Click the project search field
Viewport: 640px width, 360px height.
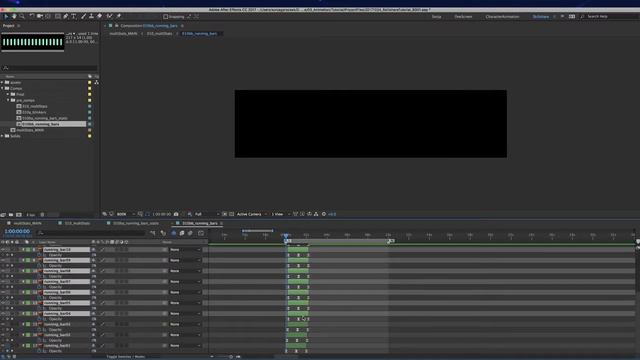[49, 68]
